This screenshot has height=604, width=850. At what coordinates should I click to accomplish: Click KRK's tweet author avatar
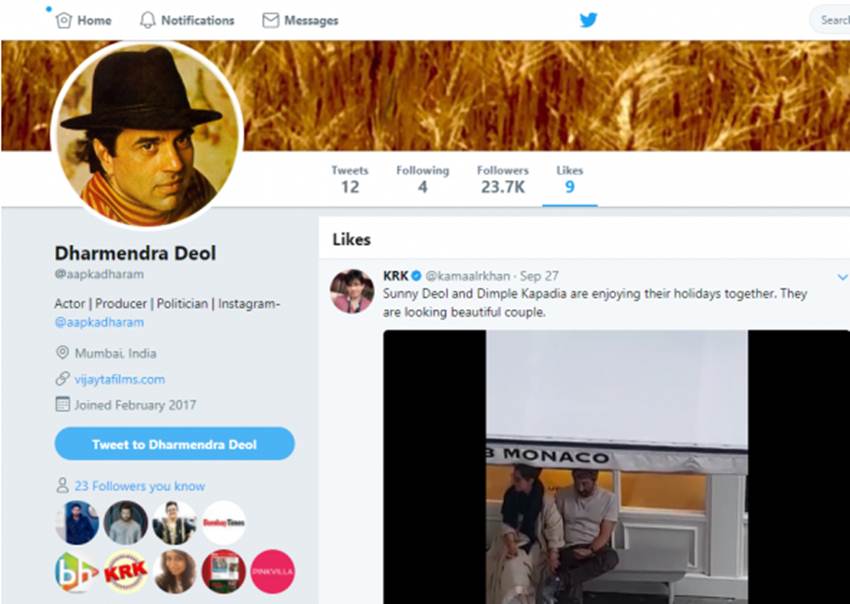(x=352, y=290)
